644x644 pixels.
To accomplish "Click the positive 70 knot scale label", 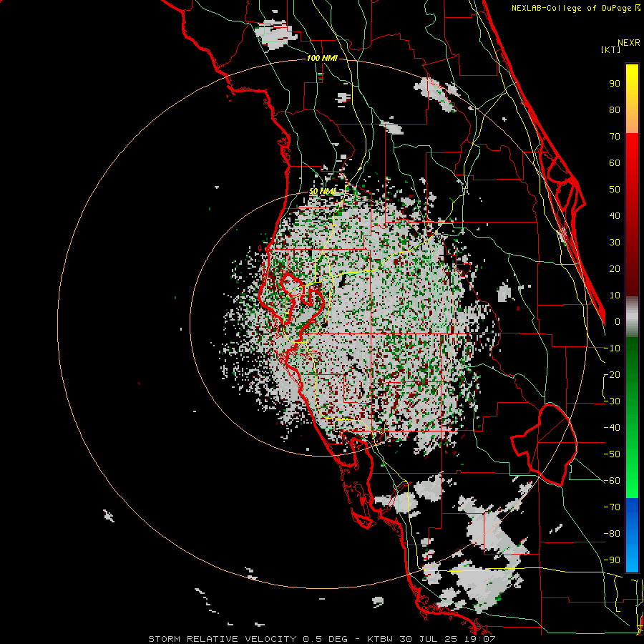I will point(615,137).
